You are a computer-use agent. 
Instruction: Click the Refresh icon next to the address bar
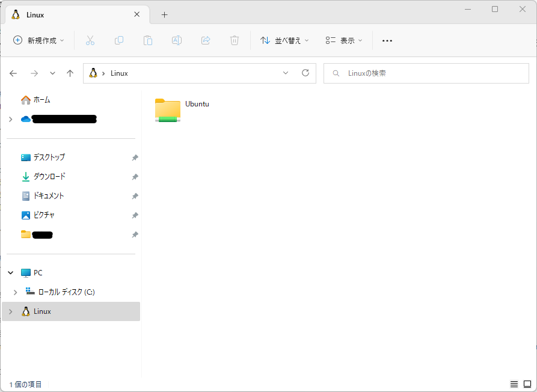point(305,73)
